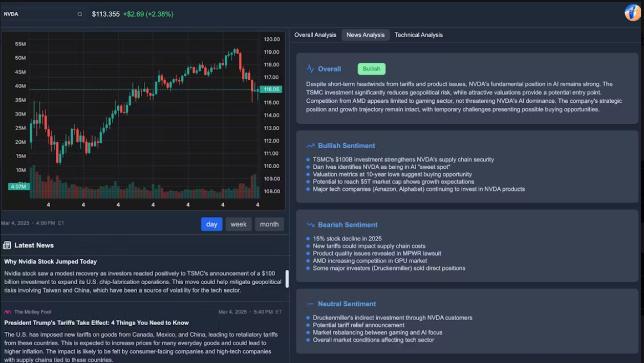Click 'TSMC's $100B investment' bullet
This screenshot has height=363, width=644.
tap(403, 160)
